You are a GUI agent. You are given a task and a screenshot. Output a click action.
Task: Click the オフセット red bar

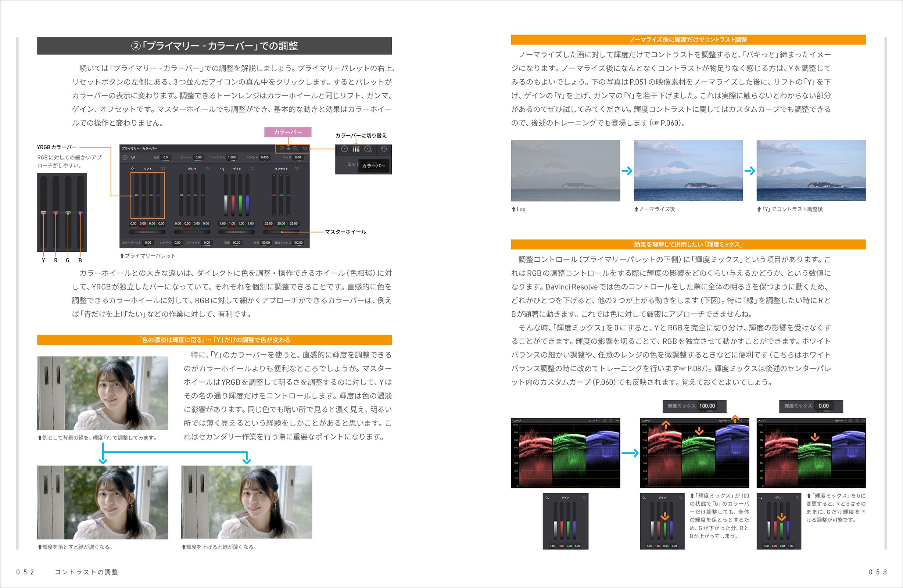[x=274, y=195]
